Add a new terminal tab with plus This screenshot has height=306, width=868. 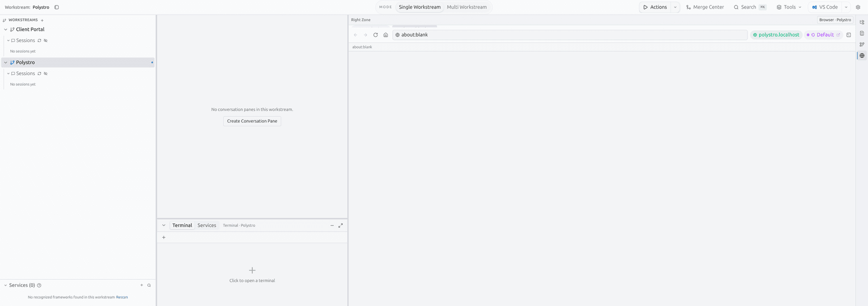(164, 238)
